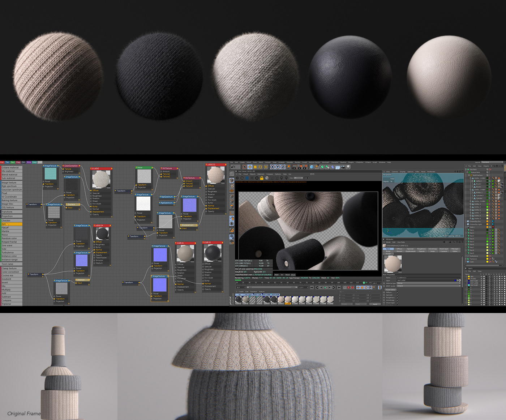
Task: Select the Scale tool in top toolbar
Action: click(255, 167)
